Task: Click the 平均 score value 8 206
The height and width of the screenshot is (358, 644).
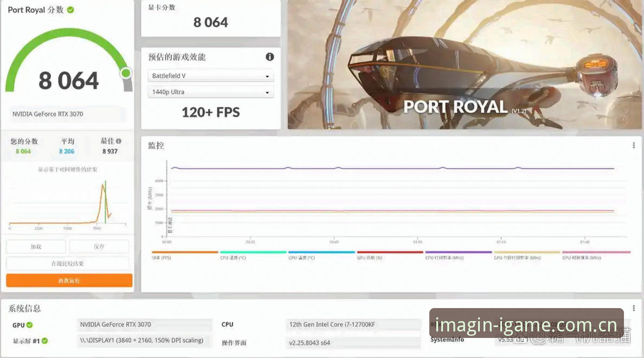Action: tap(67, 151)
